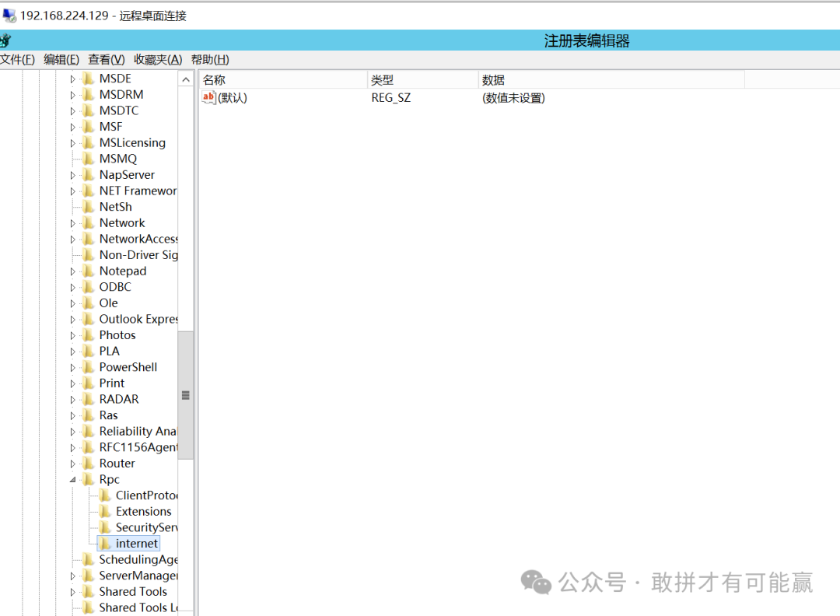Collapse the Rpc registry key
This screenshot has height=616, width=840.
click(x=73, y=480)
